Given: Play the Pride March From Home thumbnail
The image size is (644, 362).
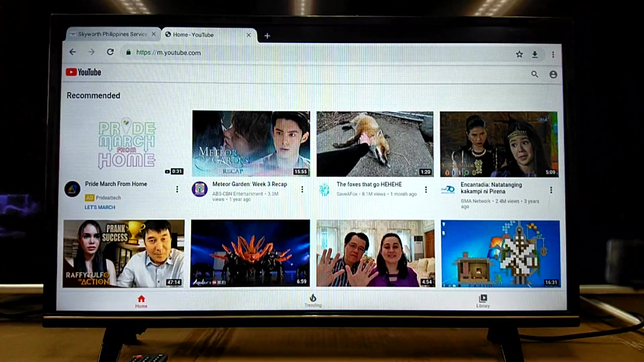Looking at the screenshot, I should coord(124,143).
